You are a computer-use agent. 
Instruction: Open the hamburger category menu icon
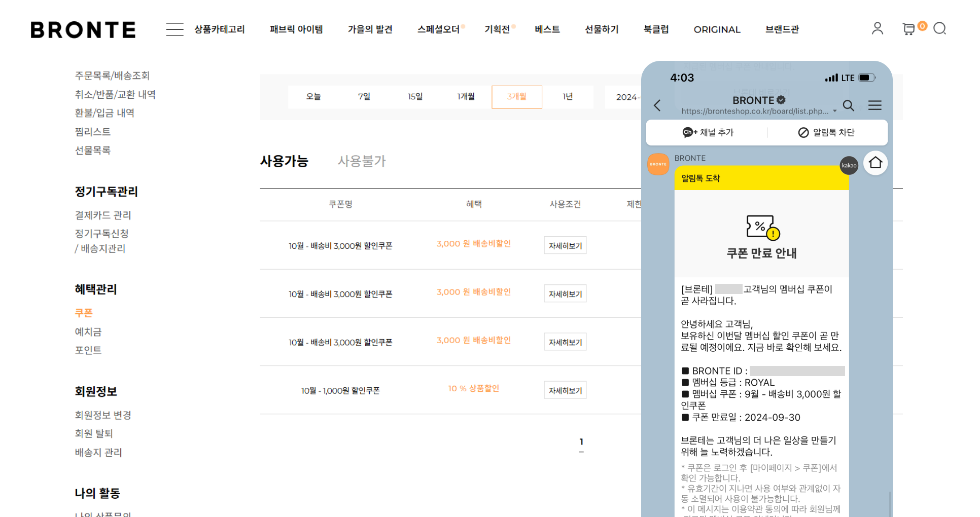click(x=174, y=29)
